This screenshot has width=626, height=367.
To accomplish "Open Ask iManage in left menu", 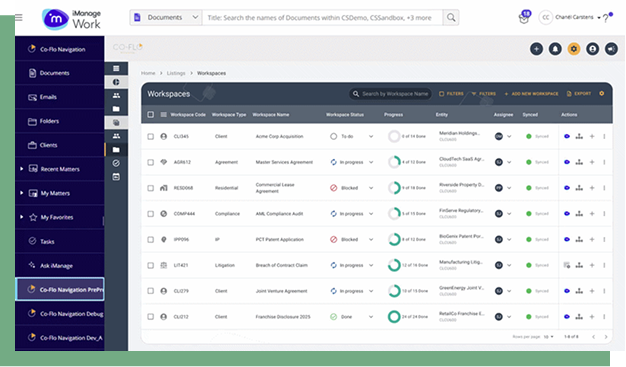I will [x=59, y=266].
